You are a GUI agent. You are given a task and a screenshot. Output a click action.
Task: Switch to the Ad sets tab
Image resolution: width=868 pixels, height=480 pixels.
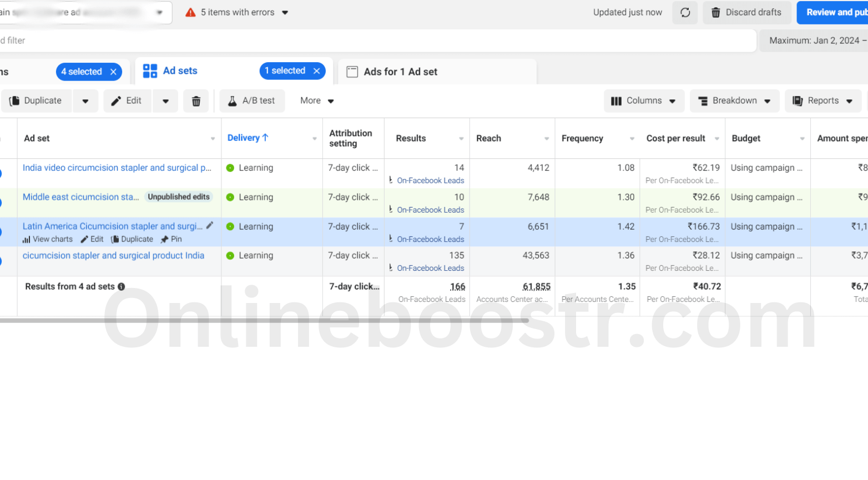coord(180,71)
